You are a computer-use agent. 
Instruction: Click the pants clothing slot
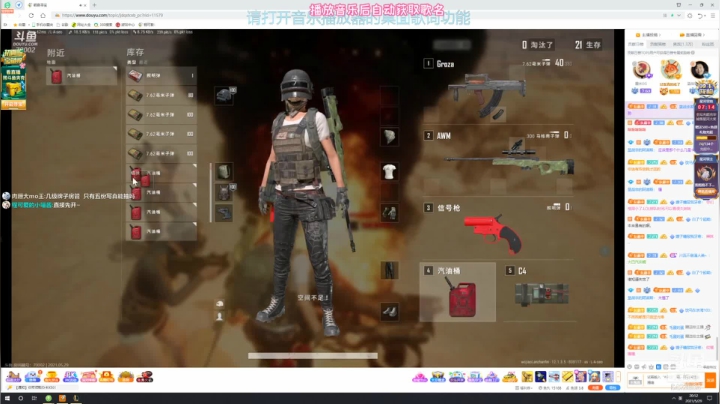389,270
